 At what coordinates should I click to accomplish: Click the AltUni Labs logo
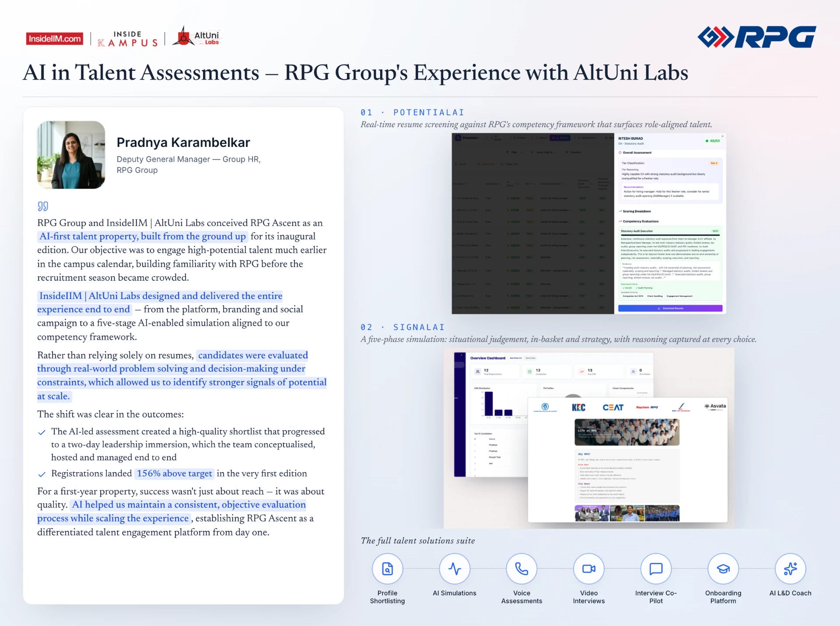197,36
